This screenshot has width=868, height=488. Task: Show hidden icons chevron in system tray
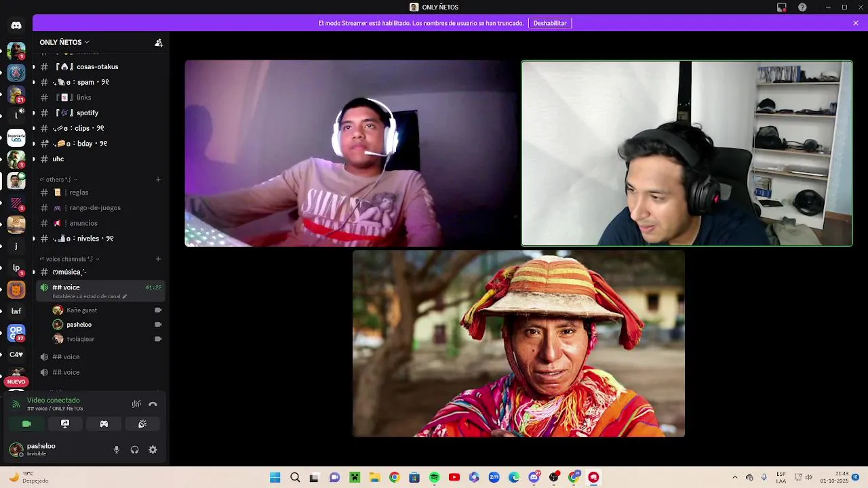734,477
